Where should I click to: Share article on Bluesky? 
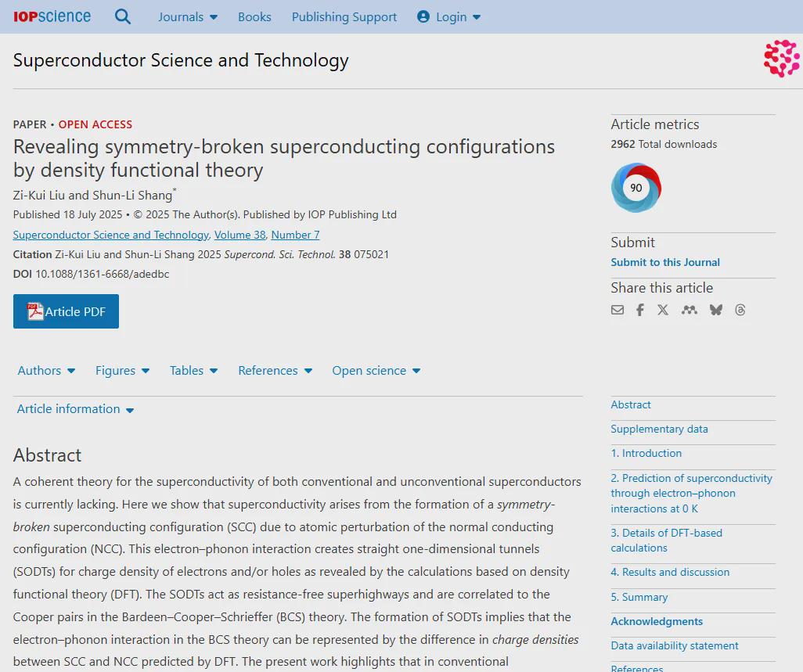tap(715, 310)
